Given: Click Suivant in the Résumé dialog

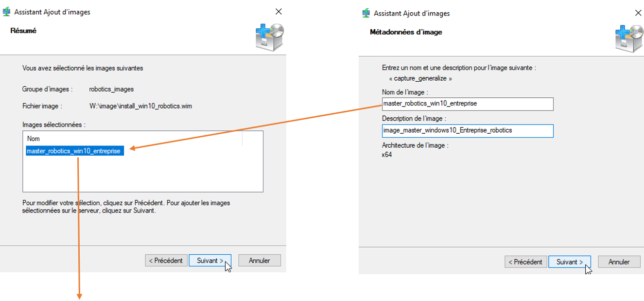Looking at the screenshot, I should click(209, 261).
